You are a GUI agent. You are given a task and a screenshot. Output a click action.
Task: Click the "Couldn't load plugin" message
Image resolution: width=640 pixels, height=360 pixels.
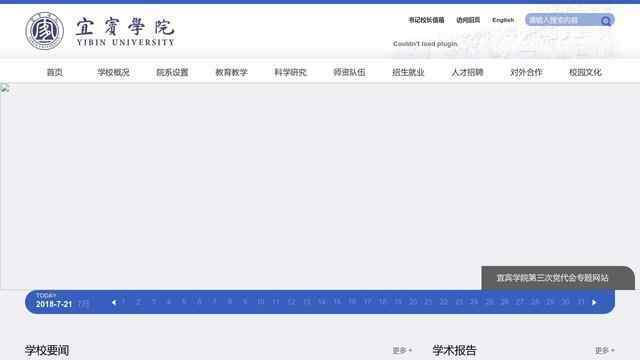point(425,44)
